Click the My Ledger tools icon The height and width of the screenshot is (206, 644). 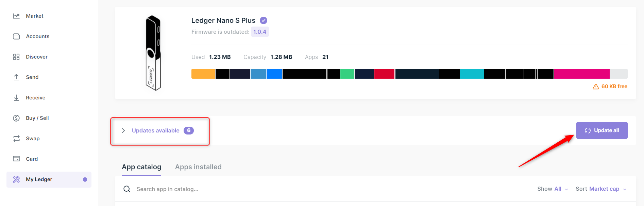(16, 179)
